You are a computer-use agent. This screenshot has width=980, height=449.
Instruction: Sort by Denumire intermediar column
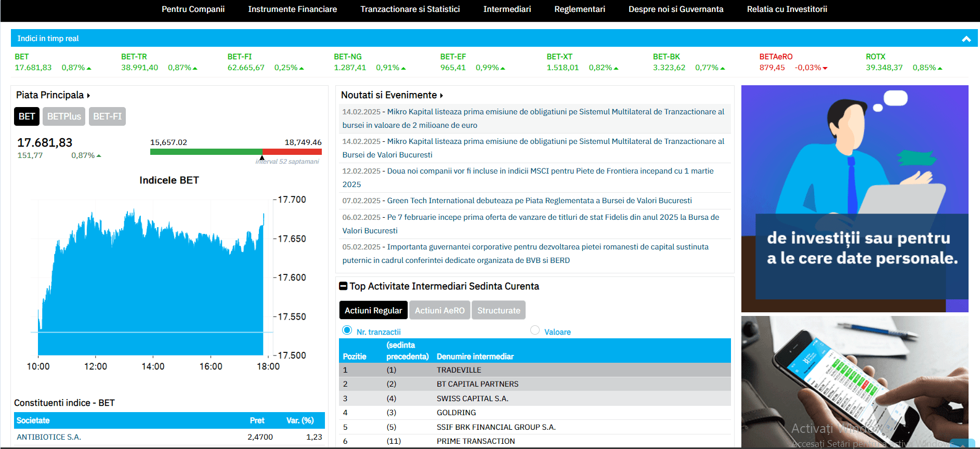click(x=475, y=356)
